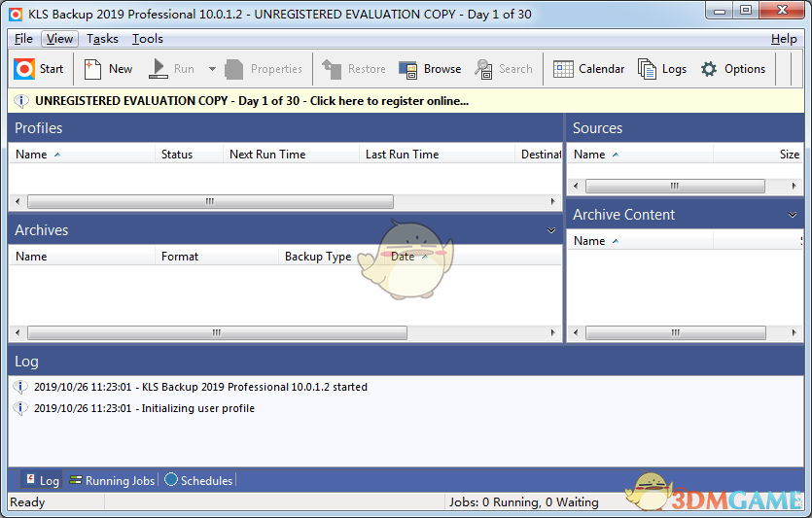Sort Archive Content by Name column
The width and height of the screenshot is (812, 518).
point(640,241)
